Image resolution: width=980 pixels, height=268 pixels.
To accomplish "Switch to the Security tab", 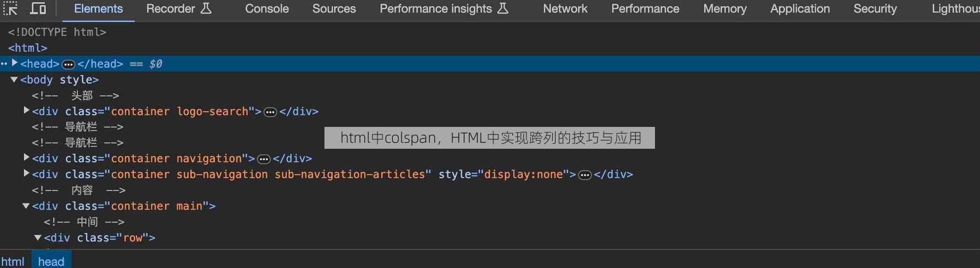I will (875, 9).
